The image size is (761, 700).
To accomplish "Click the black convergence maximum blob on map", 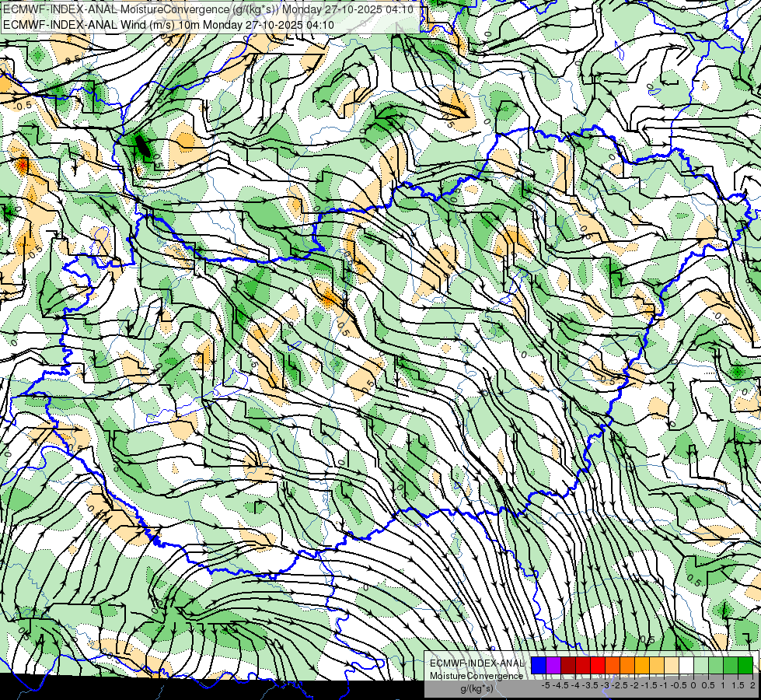I will coord(143,145).
